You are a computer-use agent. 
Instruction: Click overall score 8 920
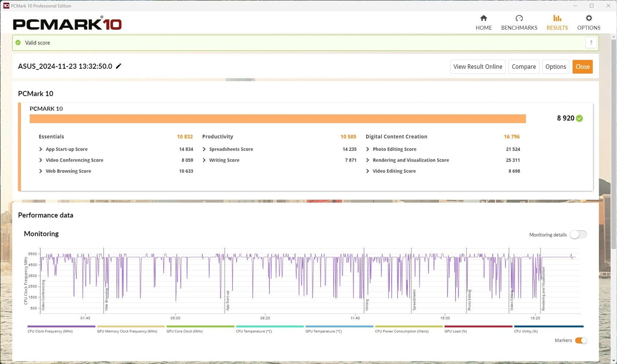pos(565,118)
